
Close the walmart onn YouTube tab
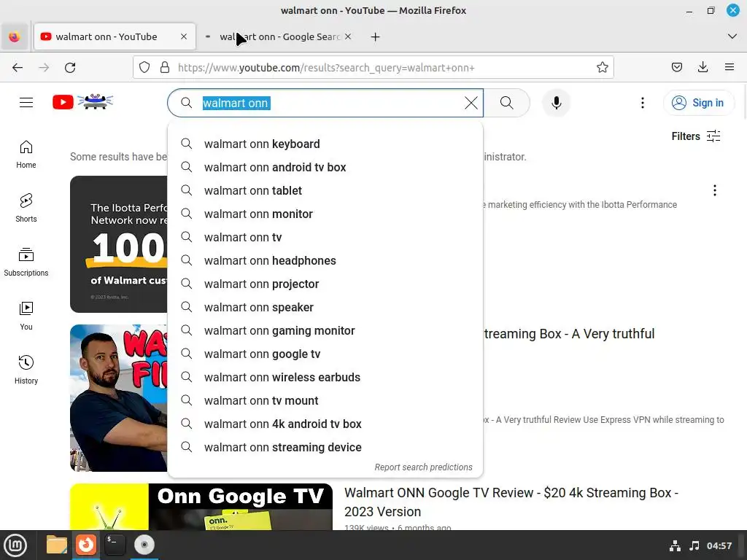[184, 36]
